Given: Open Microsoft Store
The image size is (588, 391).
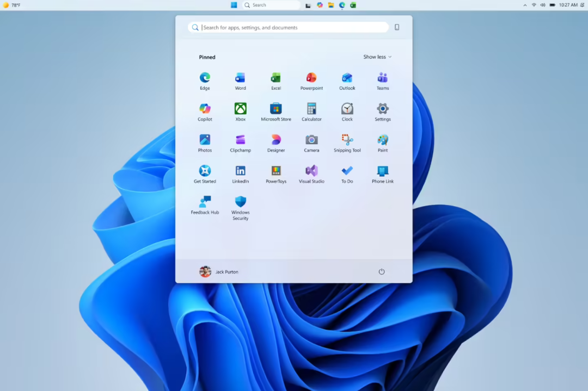Looking at the screenshot, I should (x=276, y=113).
